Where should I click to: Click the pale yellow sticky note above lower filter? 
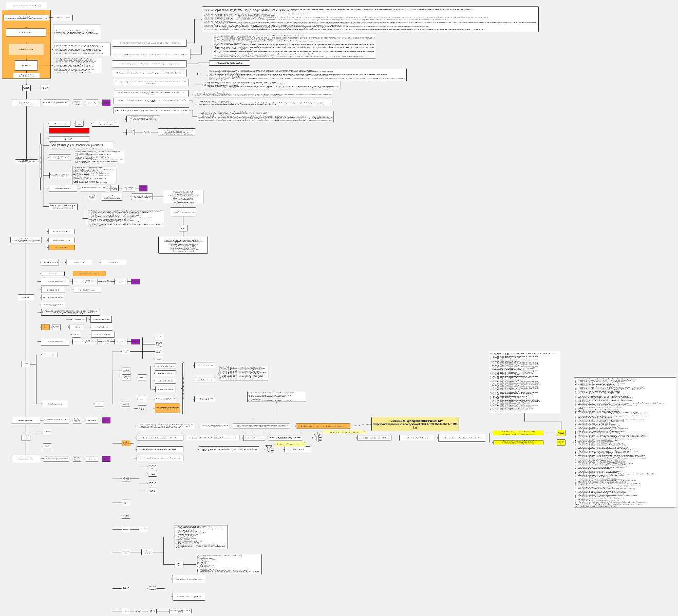tap(289, 444)
